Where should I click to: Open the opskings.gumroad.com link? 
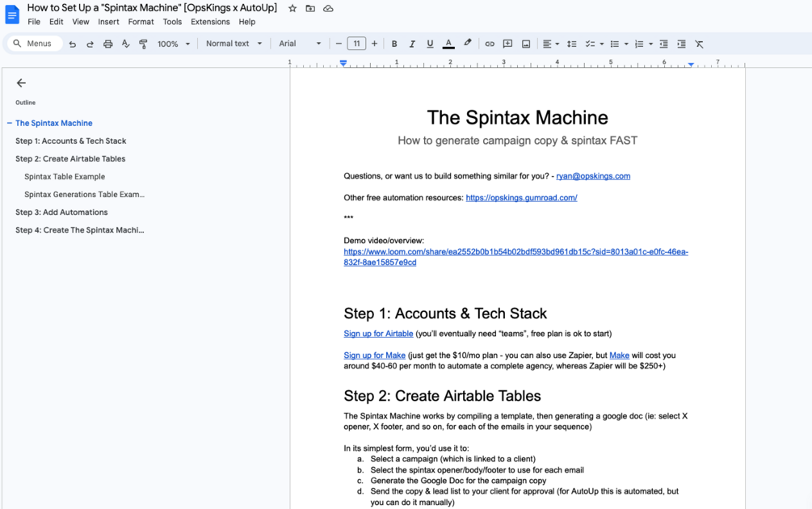[x=521, y=198]
